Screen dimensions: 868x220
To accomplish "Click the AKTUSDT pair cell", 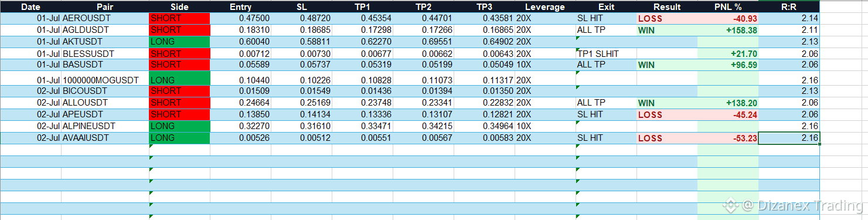I will pyautogui.click(x=105, y=42).
